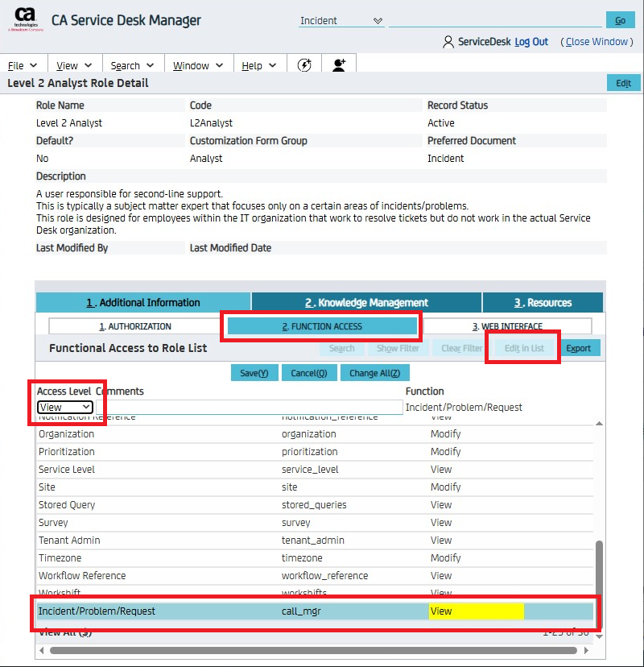Click the ServiceDesk user avatar icon
The height and width of the screenshot is (667, 644).
pos(448,42)
